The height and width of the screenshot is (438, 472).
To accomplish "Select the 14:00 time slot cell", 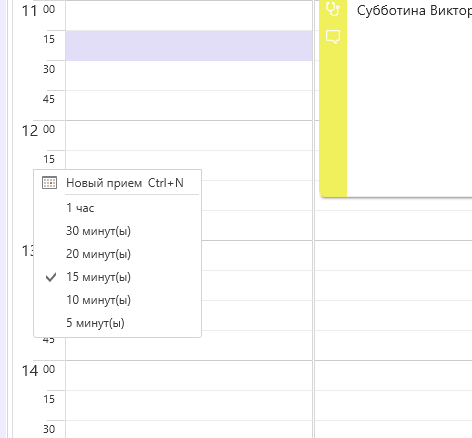I will (x=189, y=375).
